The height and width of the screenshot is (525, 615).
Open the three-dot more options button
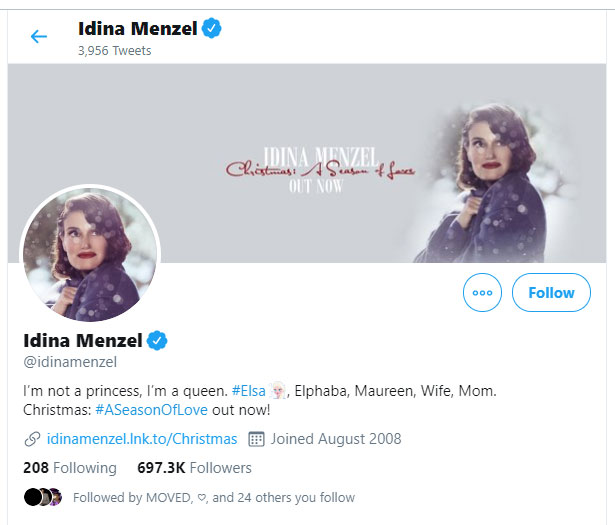click(482, 293)
